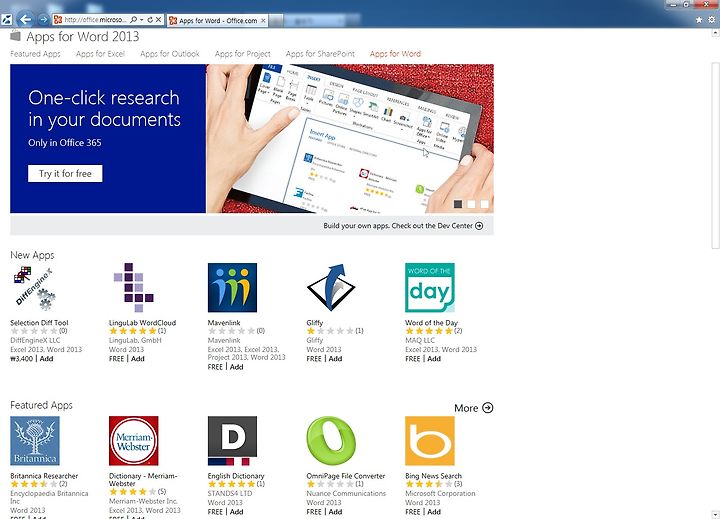Open the Britannica Researcher app icon

(x=35, y=441)
